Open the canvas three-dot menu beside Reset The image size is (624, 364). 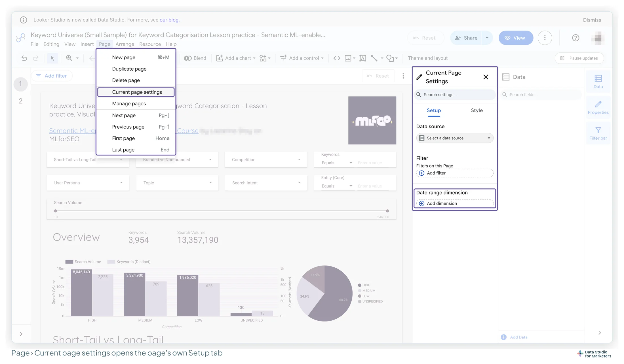coord(403,76)
